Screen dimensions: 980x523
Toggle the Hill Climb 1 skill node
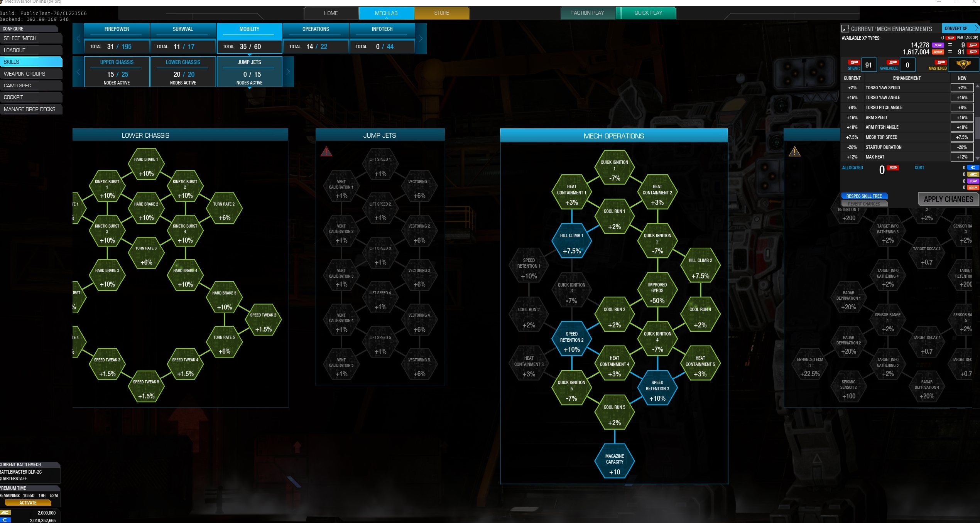pos(571,243)
